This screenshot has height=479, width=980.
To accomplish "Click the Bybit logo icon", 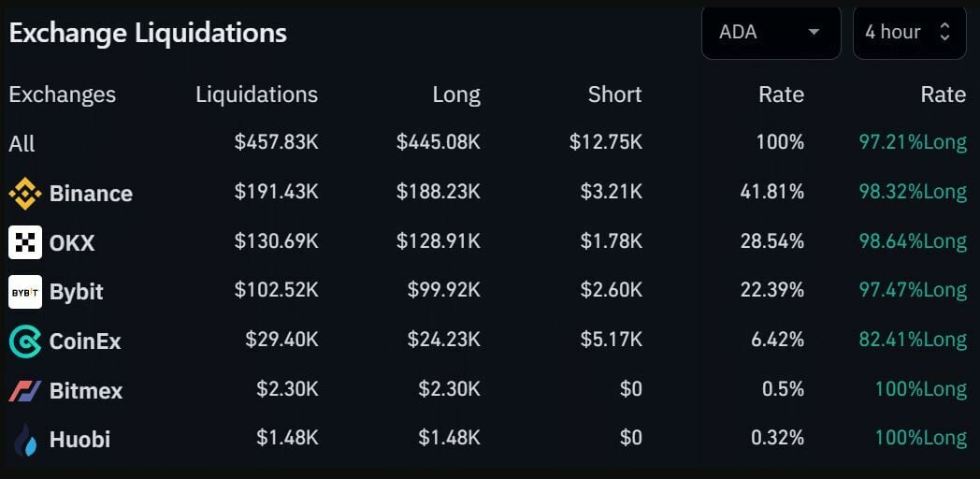I will click(x=24, y=292).
